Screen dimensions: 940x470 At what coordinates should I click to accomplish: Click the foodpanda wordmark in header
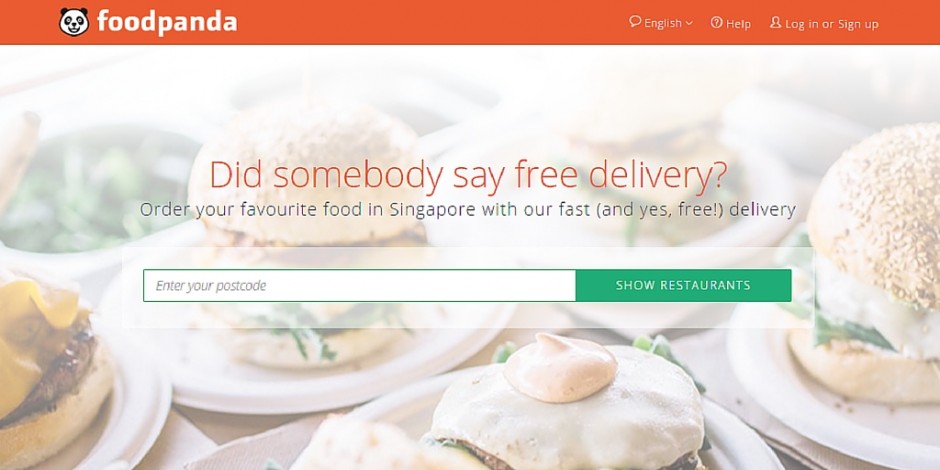[x=167, y=22]
